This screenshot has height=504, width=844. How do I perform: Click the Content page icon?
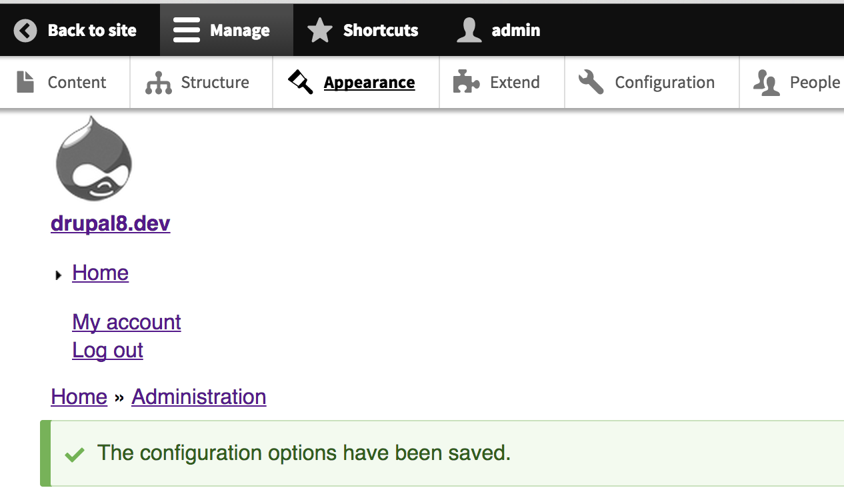(x=26, y=81)
